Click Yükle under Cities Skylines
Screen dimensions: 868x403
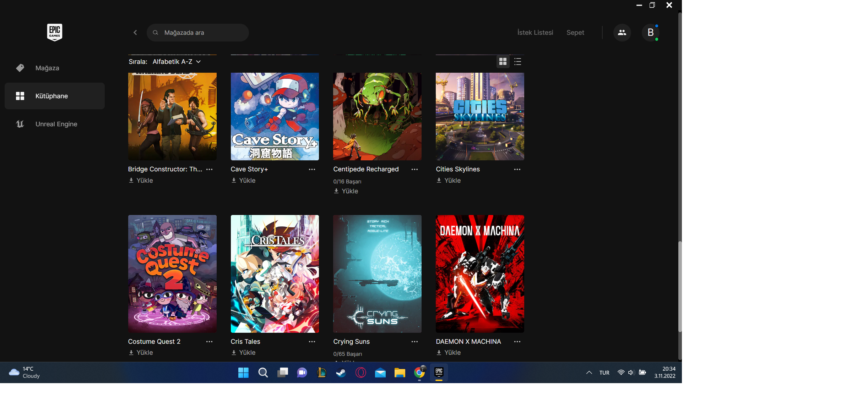[449, 181]
